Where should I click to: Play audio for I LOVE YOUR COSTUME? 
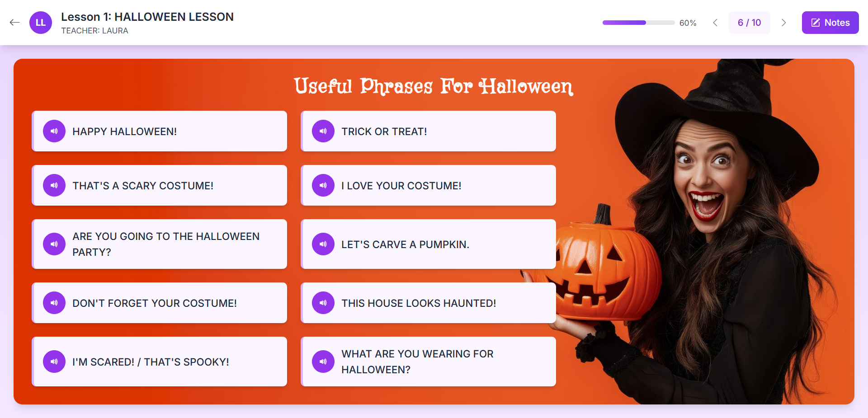[323, 185]
